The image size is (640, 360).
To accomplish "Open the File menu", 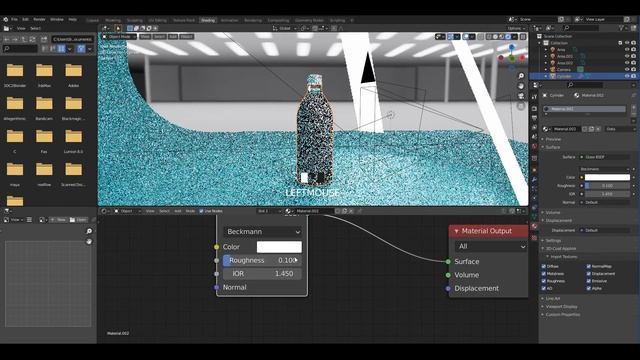I will click(x=14, y=19).
